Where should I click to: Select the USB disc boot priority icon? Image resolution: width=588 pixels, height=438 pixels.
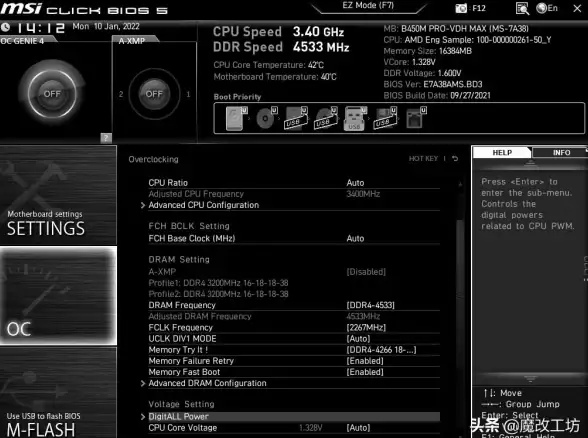pos(326,118)
